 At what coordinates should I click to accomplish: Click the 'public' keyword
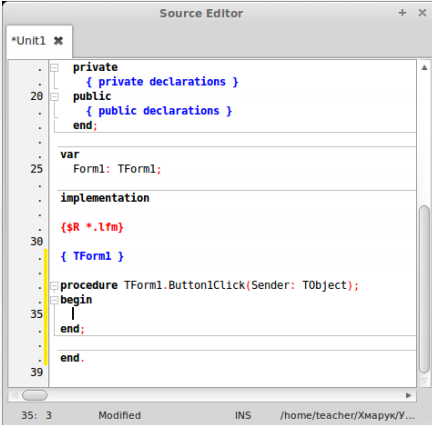[x=92, y=97]
